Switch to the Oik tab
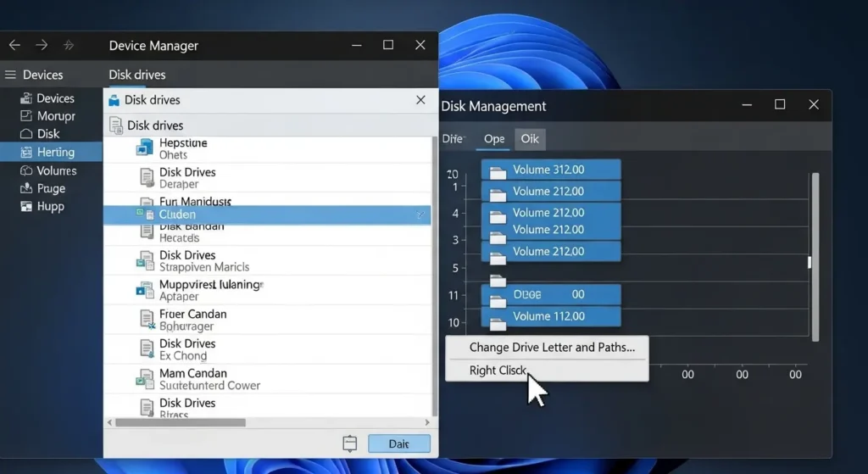This screenshot has width=868, height=474. [530, 139]
